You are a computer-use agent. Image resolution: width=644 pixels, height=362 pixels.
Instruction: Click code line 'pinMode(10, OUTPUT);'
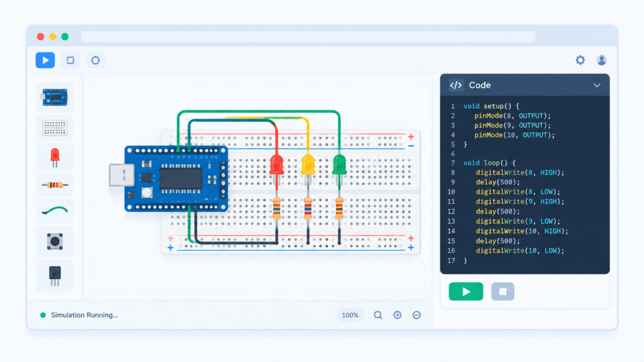[x=514, y=135]
